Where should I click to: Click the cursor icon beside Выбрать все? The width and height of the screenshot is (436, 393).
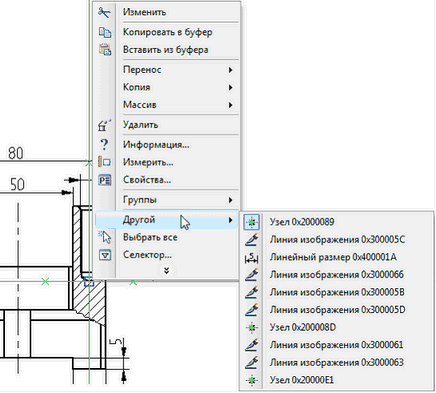pos(105,237)
